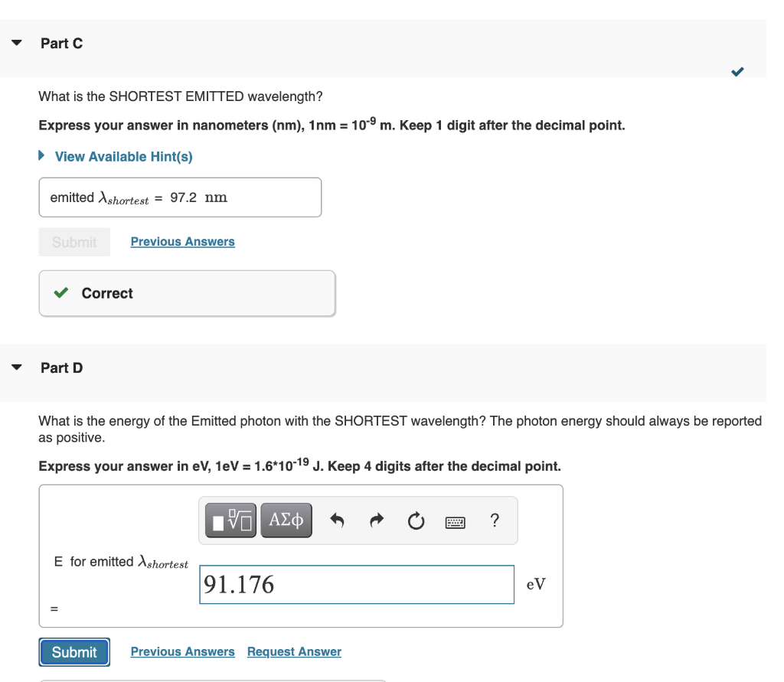The height and width of the screenshot is (682, 784).
Task: Click the reset circular arrow icon
Action: pyautogui.click(x=416, y=521)
